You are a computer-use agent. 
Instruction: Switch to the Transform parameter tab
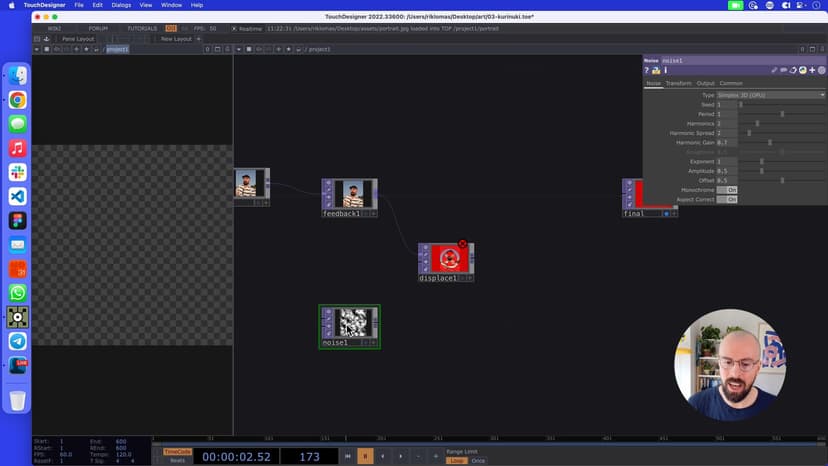pyautogui.click(x=678, y=83)
